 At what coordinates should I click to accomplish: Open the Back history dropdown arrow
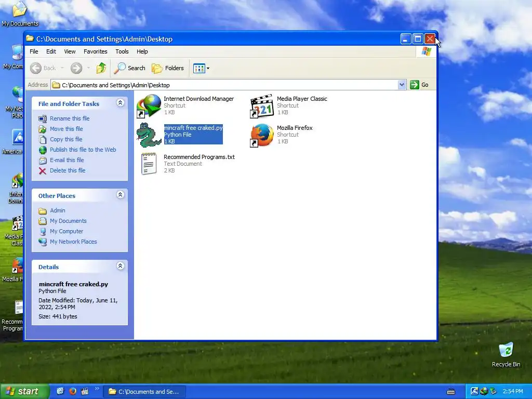click(x=62, y=68)
